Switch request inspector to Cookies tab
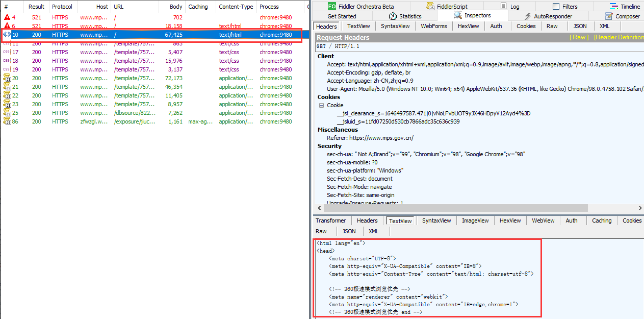Screen dimensions: 644x319 click(x=526, y=26)
